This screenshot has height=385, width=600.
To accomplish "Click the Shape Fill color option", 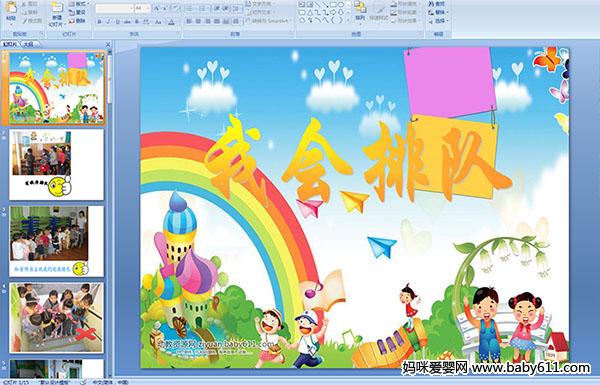I will click(405, 4).
